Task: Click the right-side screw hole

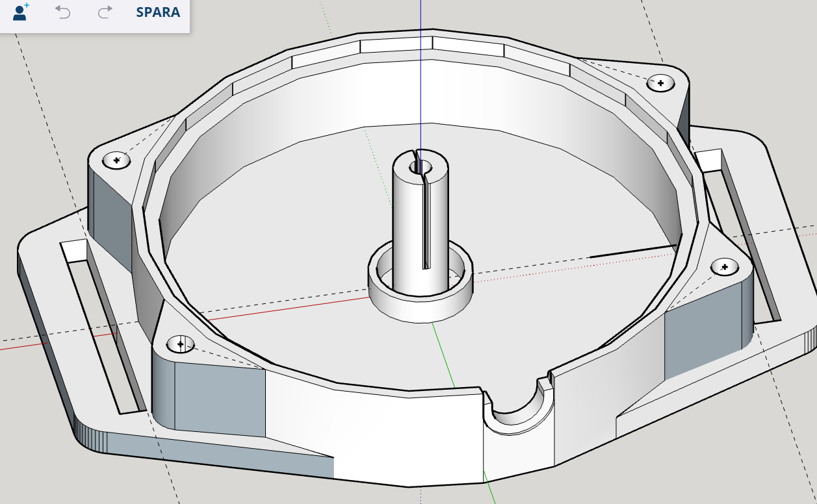Action: click(x=723, y=266)
